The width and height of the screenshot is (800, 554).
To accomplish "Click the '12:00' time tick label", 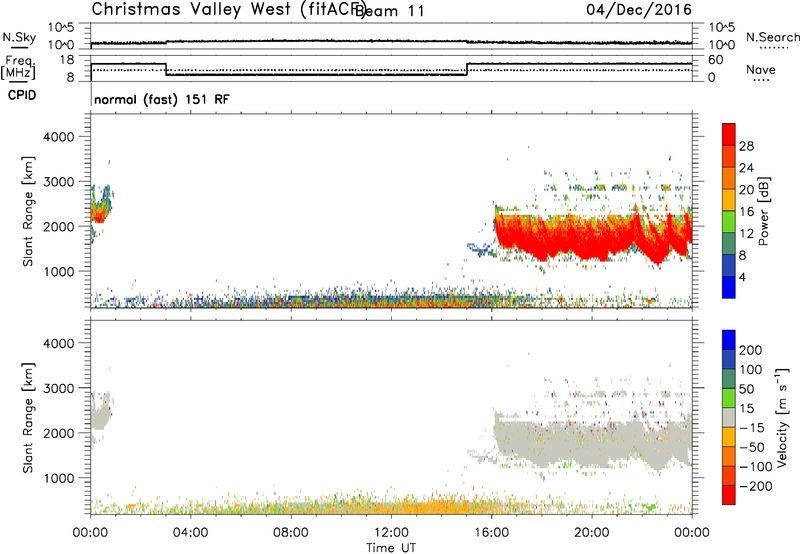I will tap(391, 533).
